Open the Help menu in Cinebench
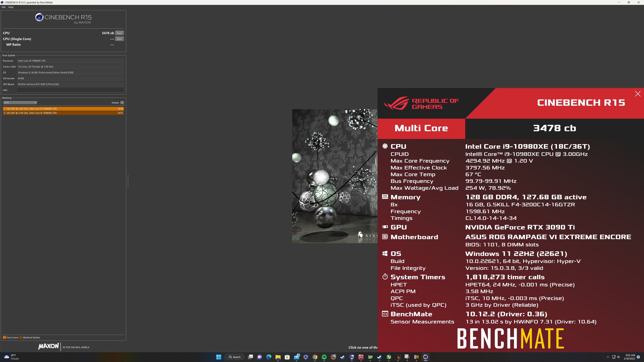 pyautogui.click(x=11, y=7)
